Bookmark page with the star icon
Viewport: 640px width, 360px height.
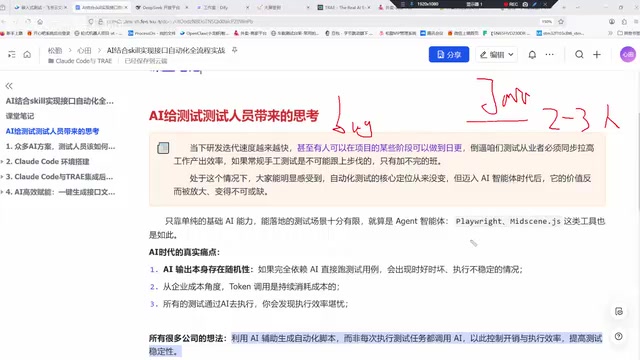561,22
